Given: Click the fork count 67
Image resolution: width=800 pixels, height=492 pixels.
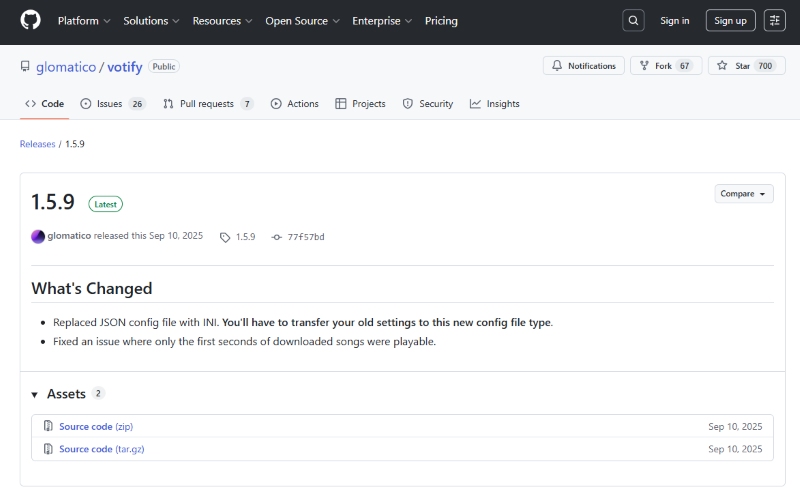Looking at the screenshot, I should tap(684, 66).
